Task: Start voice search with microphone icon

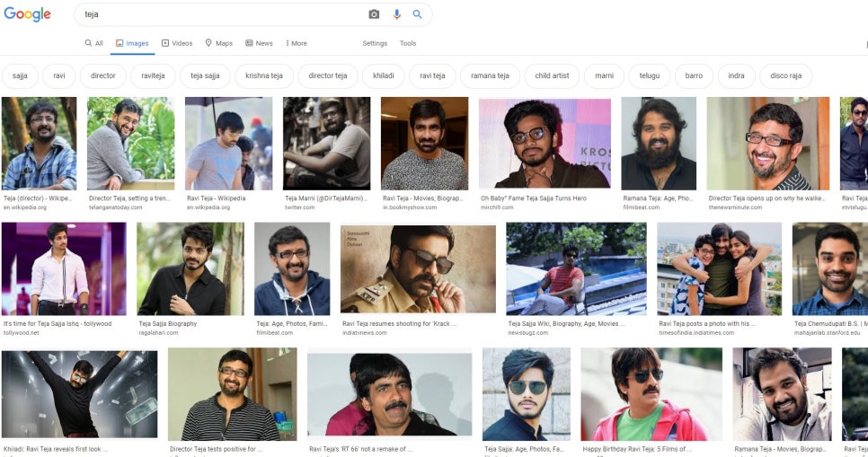Action: 396,14
